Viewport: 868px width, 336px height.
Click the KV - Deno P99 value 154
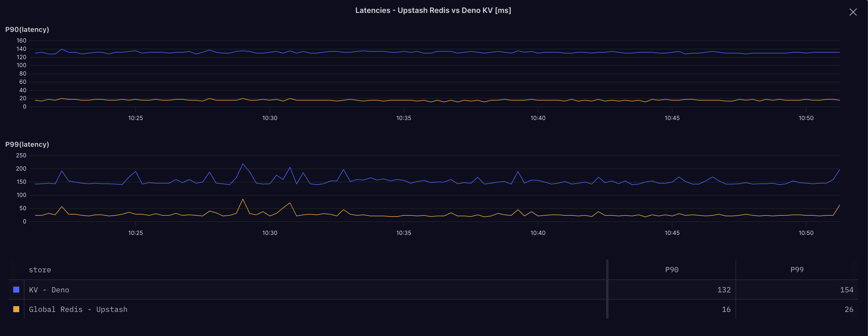click(846, 290)
